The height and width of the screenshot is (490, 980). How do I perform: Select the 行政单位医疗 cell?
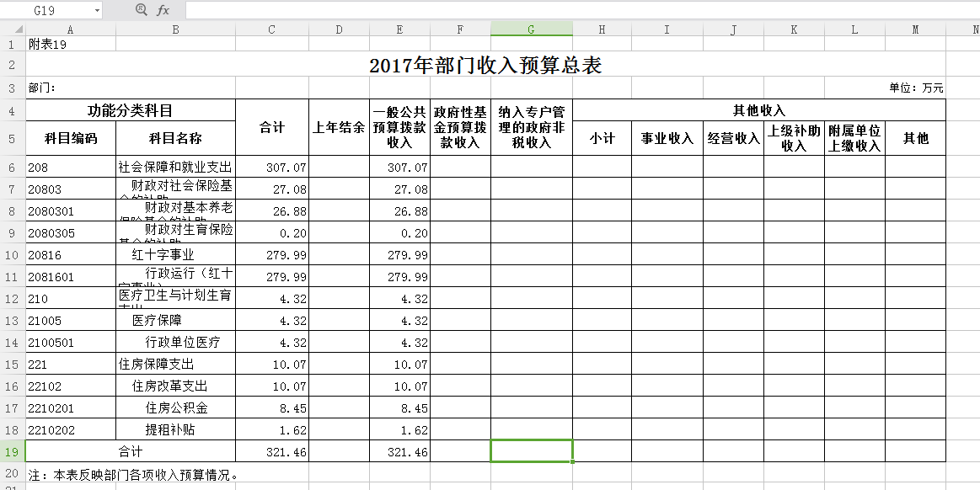pyautogui.click(x=175, y=342)
